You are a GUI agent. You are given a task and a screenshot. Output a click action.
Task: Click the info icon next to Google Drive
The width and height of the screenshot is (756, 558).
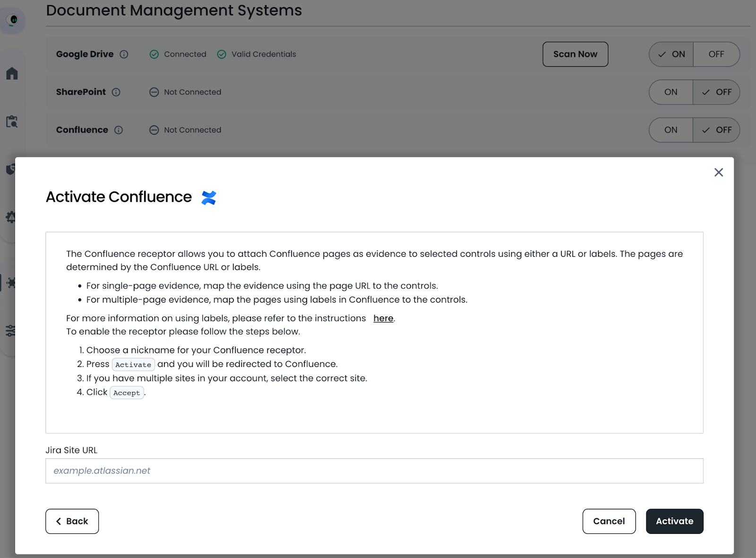124,54
